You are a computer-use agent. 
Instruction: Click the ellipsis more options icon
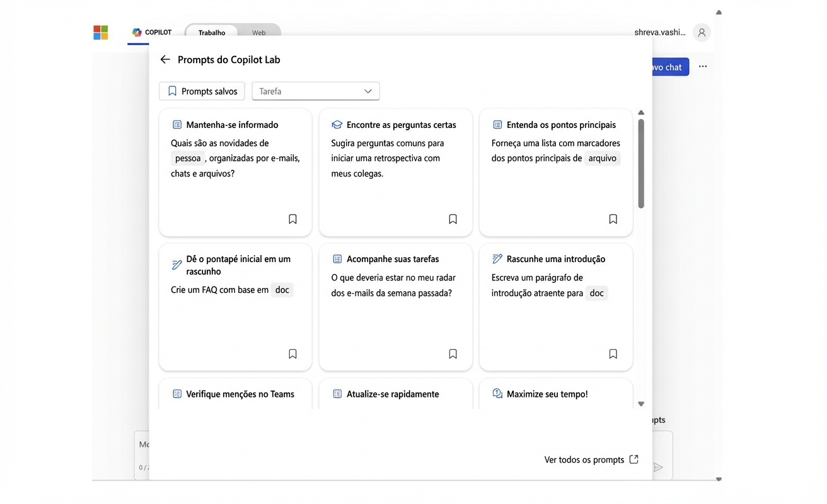703,66
